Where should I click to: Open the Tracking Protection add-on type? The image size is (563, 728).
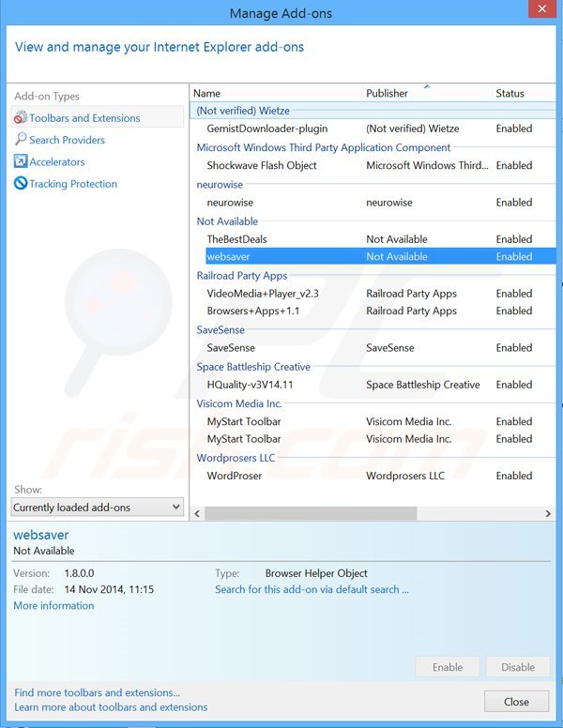pyautogui.click(x=73, y=184)
